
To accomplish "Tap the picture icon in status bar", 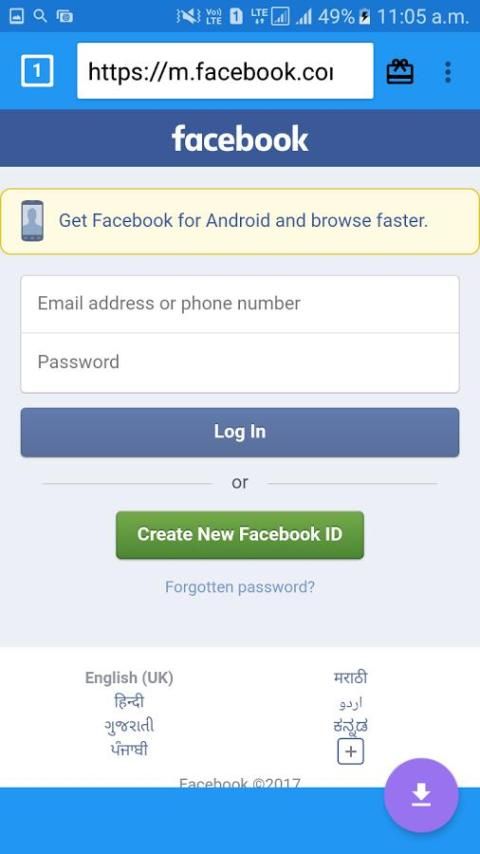I will point(17,16).
